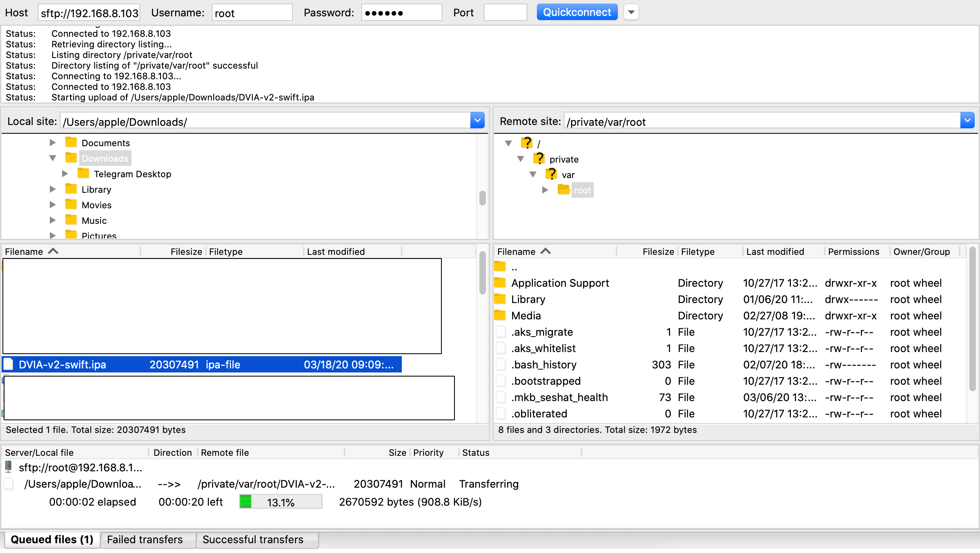Click the transfer progress bar at 13.1%
This screenshot has height=553, width=980.
(281, 502)
